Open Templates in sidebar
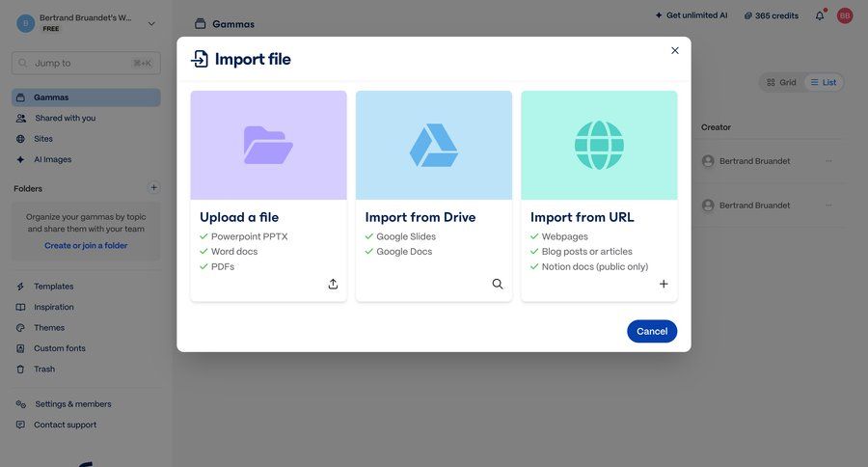 click(x=53, y=287)
